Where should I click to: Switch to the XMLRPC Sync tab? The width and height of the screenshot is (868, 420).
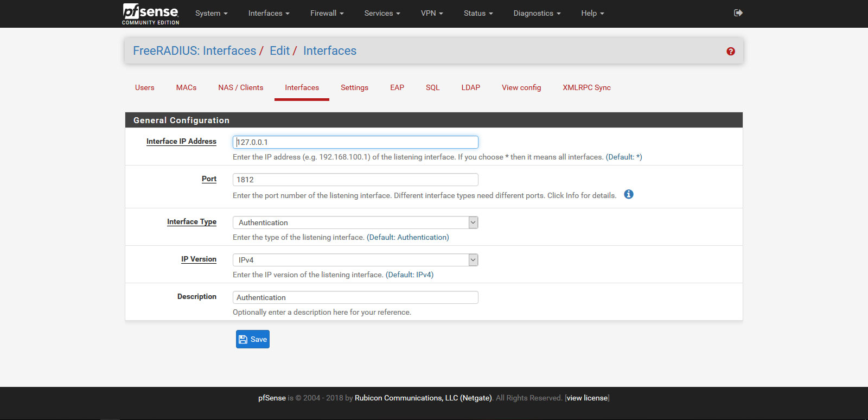click(x=587, y=87)
